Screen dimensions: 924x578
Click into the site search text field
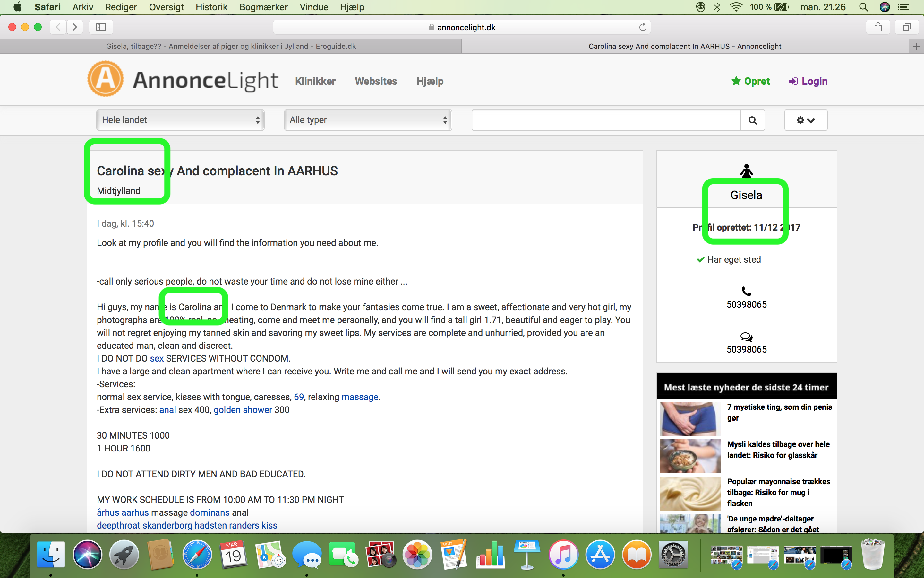(x=606, y=120)
